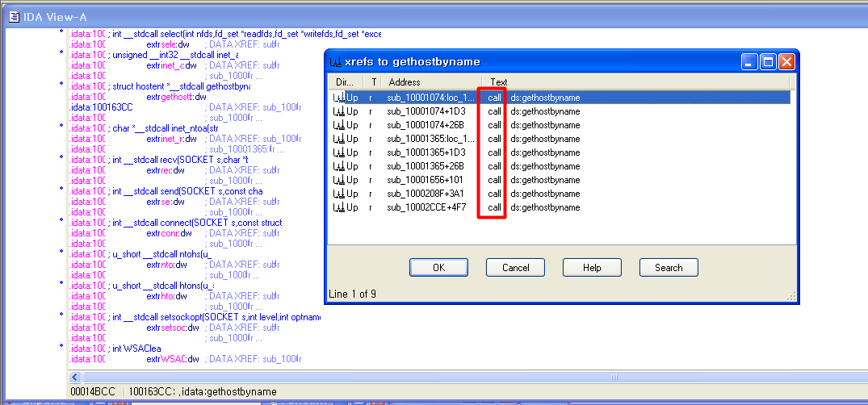Click the setsockopt prototype line in IDA view

tap(195, 317)
